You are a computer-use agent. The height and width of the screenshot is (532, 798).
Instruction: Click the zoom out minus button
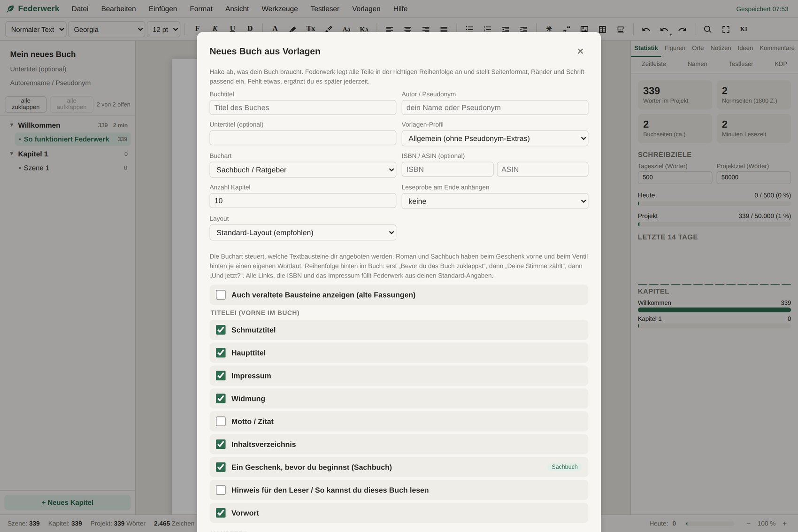(748, 524)
